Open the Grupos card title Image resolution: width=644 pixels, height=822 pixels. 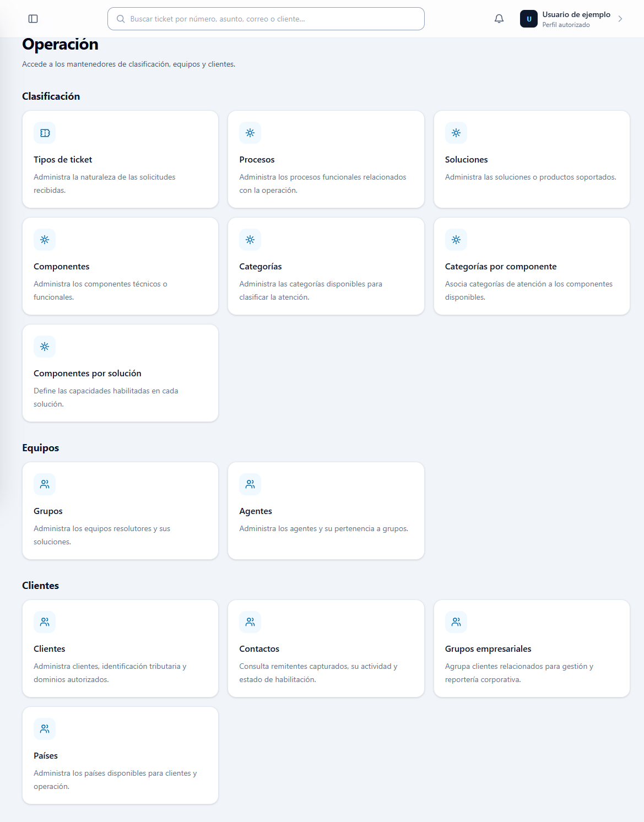pyautogui.click(x=48, y=511)
